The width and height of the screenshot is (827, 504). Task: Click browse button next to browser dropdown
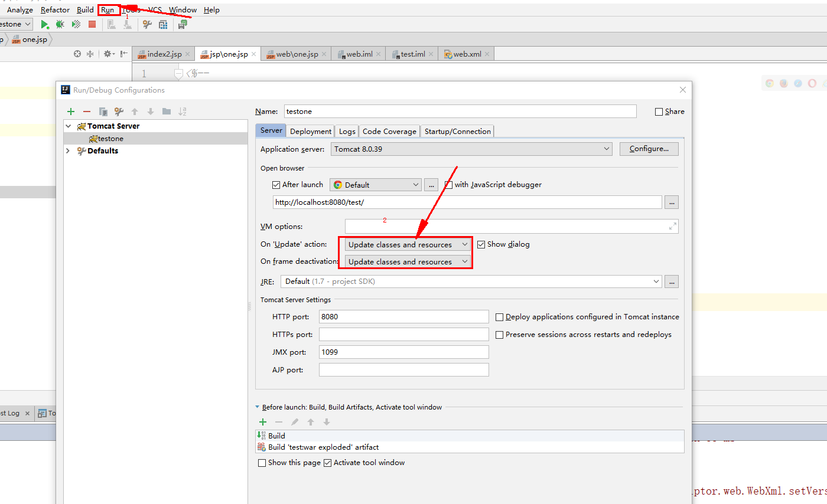(431, 185)
